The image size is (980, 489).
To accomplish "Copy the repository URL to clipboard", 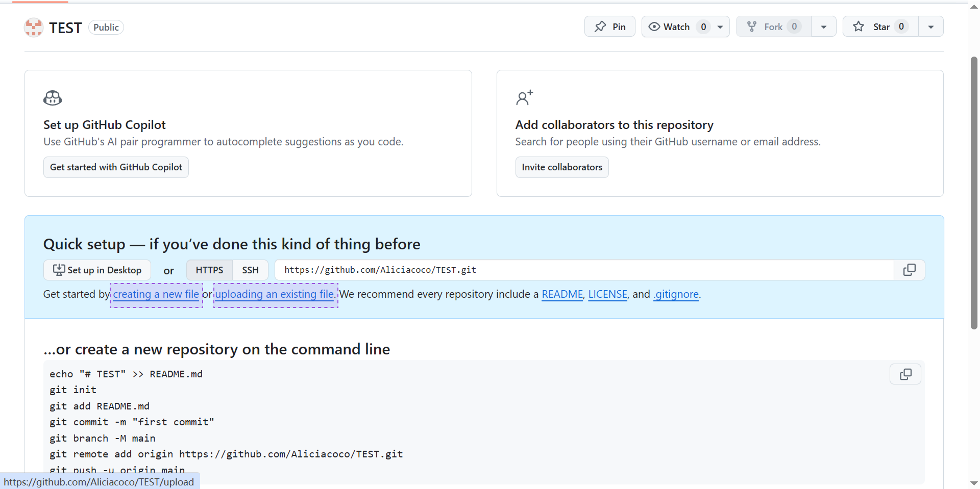I will (909, 270).
